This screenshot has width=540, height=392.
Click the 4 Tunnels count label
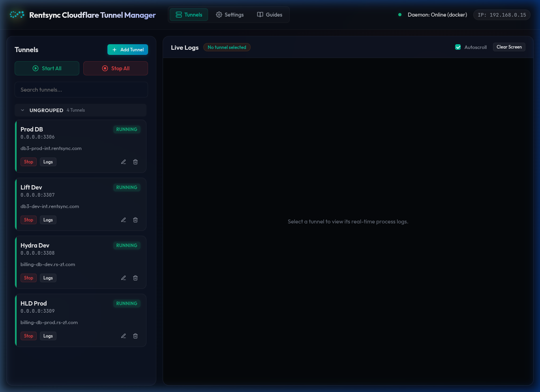(76, 110)
